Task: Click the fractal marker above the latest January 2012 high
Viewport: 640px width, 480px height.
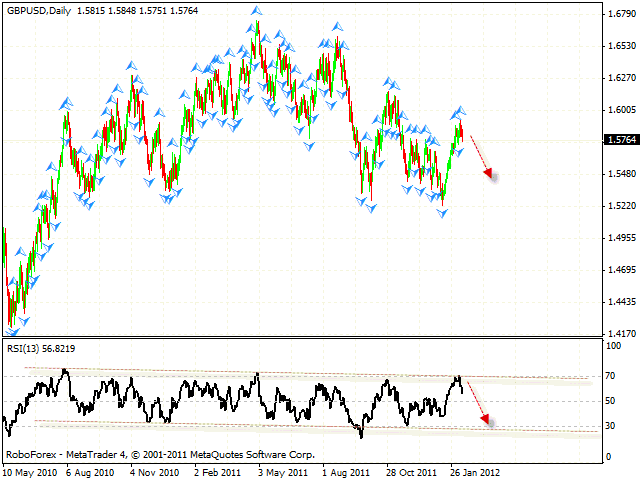Action: [460, 111]
